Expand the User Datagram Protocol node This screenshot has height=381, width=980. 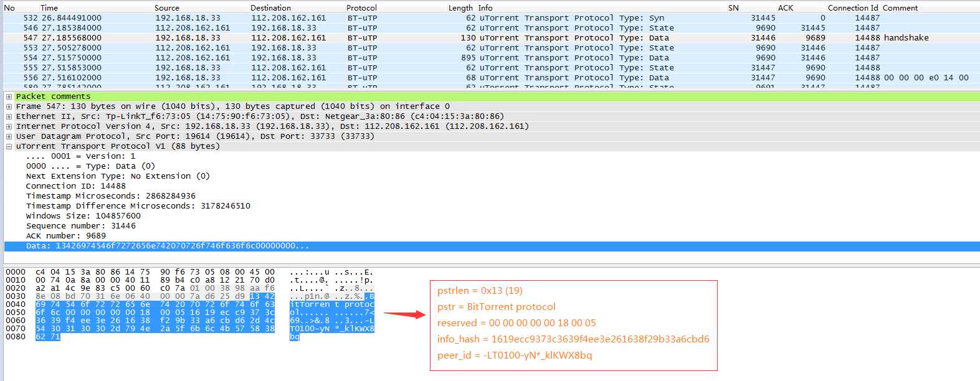click(9, 136)
